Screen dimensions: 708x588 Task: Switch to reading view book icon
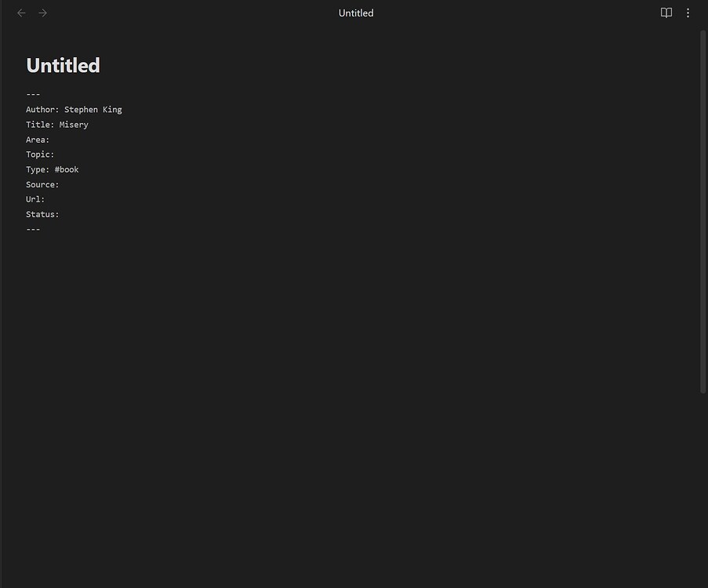(x=666, y=13)
